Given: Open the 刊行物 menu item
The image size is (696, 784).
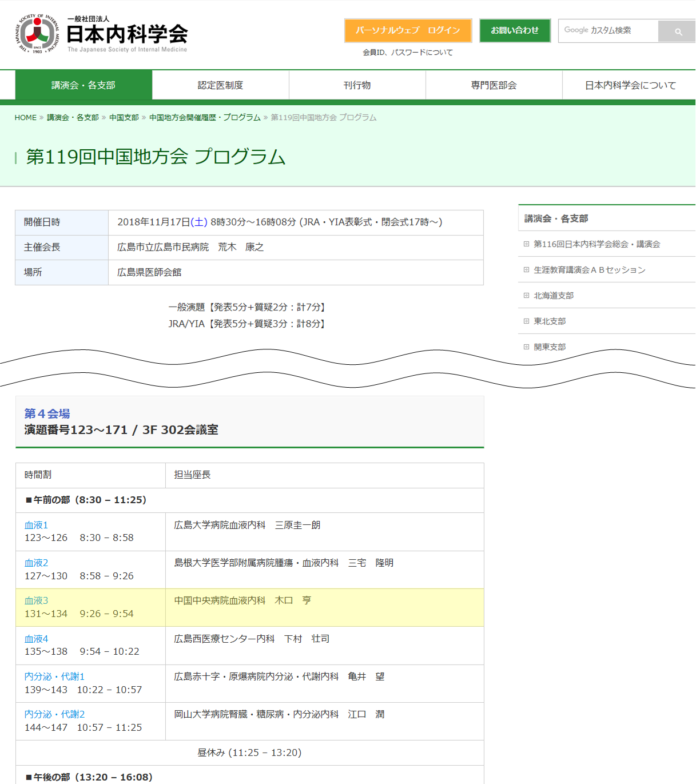Looking at the screenshot, I should click(x=357, y=85).
